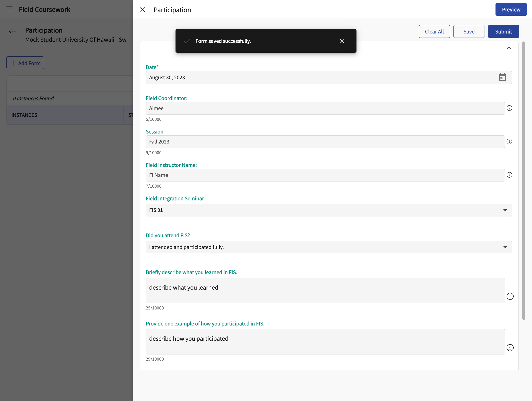Open the Field Integration Seminar dropdown
Screen dimensions: 532x401
pyautogui.click(x=329, y=210)
